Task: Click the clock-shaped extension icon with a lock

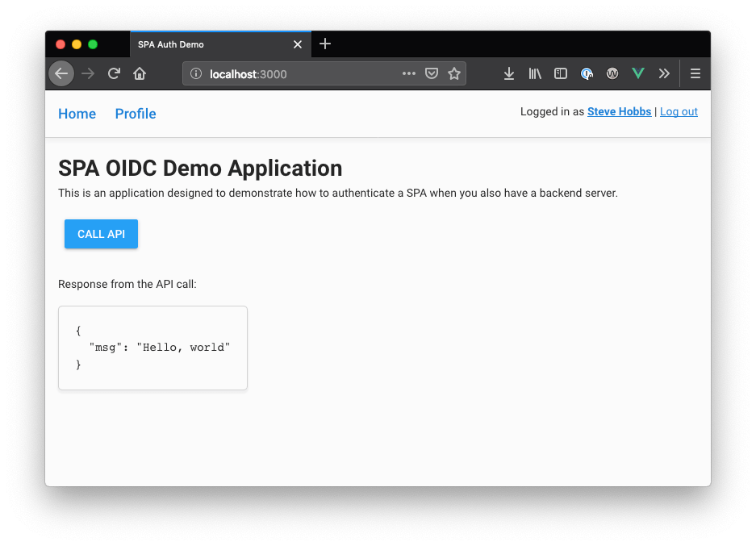Action: pyautogui.click(x=587, y=73)
